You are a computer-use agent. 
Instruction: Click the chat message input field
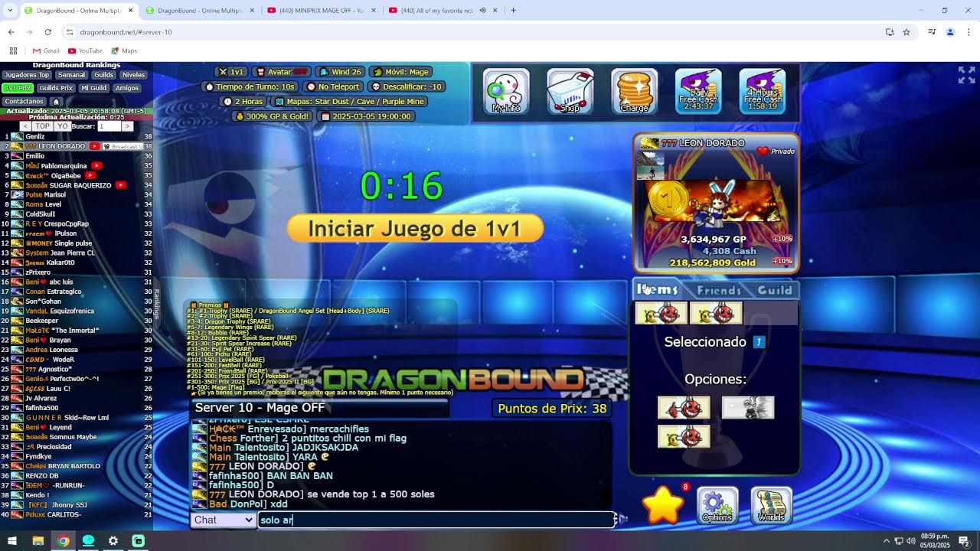(x=436, y=520)
